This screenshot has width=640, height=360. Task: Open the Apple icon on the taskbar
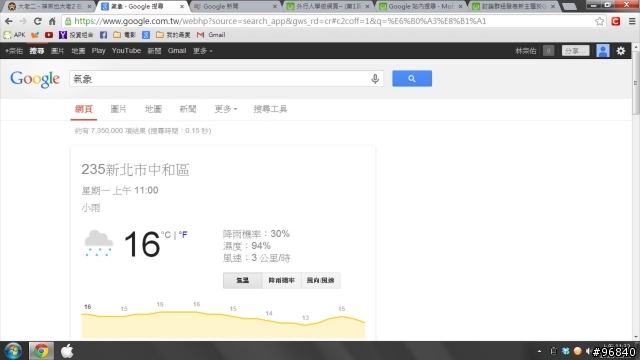coord(67,351)
